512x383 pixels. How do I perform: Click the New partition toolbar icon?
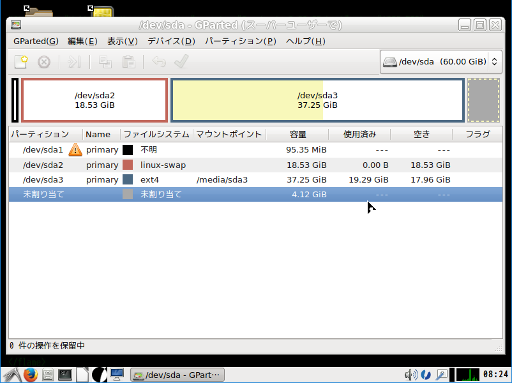click(21, 62)
